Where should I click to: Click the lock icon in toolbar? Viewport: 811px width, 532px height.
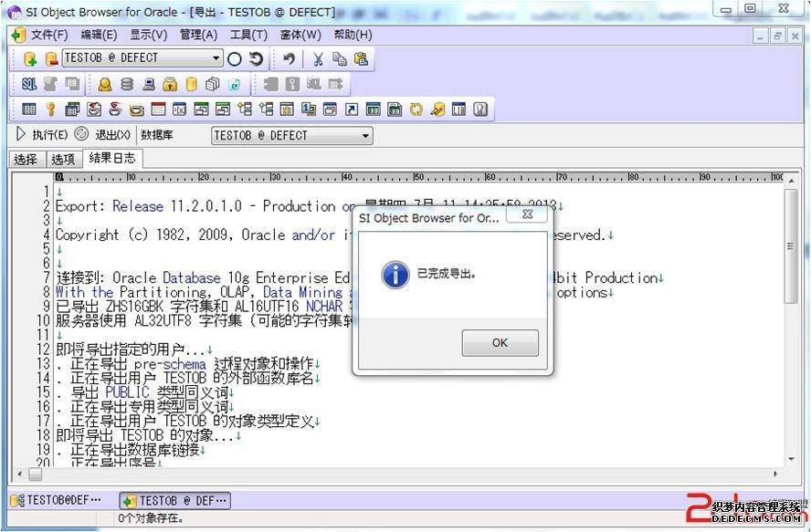point(170,84)
